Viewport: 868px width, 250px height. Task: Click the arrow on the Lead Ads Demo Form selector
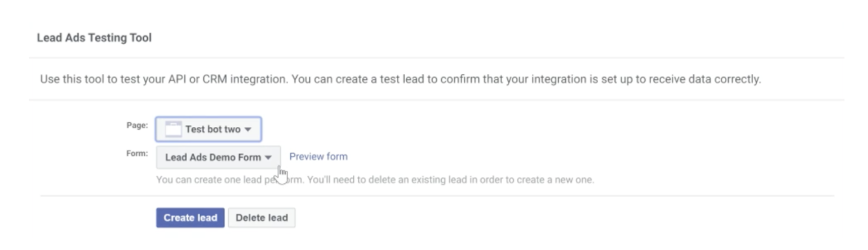click(x=268, y=158)
